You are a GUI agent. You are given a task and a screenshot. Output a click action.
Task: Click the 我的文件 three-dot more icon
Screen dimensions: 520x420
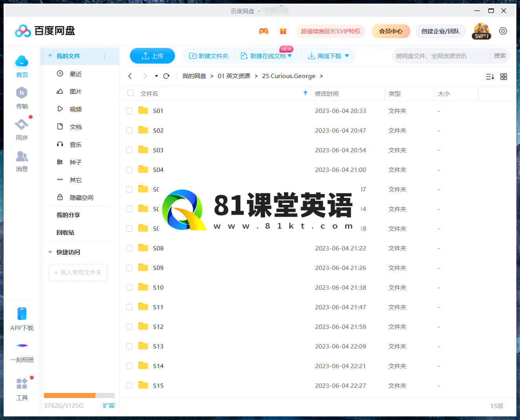tap(104, 56)
